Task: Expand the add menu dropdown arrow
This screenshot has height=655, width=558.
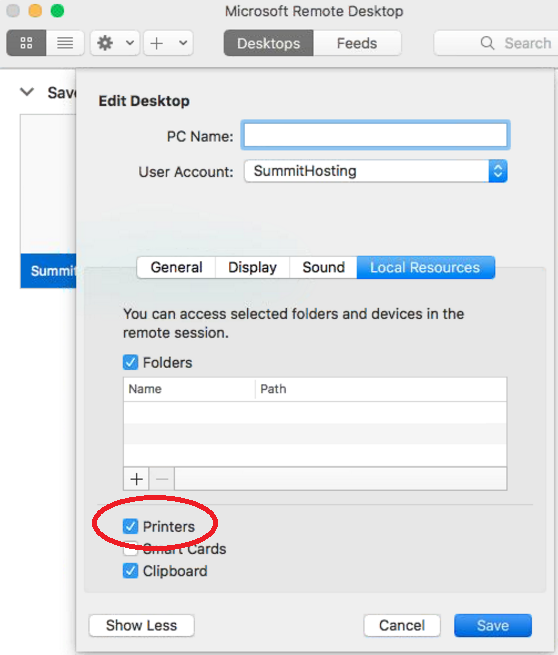Action: click(183, 43)
